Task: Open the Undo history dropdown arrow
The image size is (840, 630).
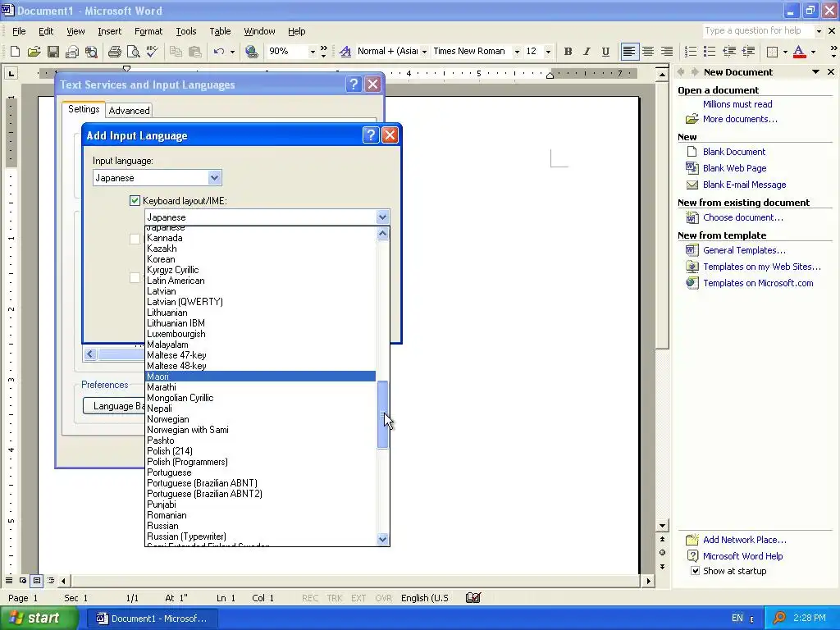Action: pyautogui.click(x=232, y=52)
